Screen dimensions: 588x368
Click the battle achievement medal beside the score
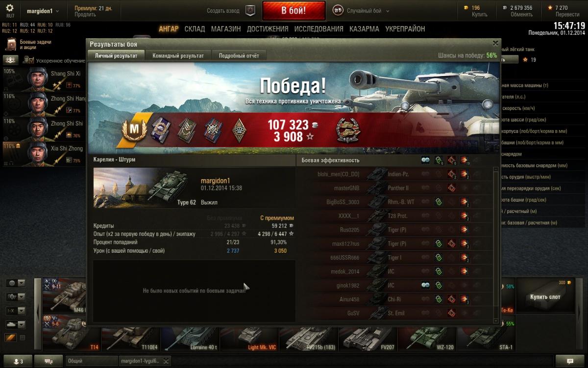(347, 130)
